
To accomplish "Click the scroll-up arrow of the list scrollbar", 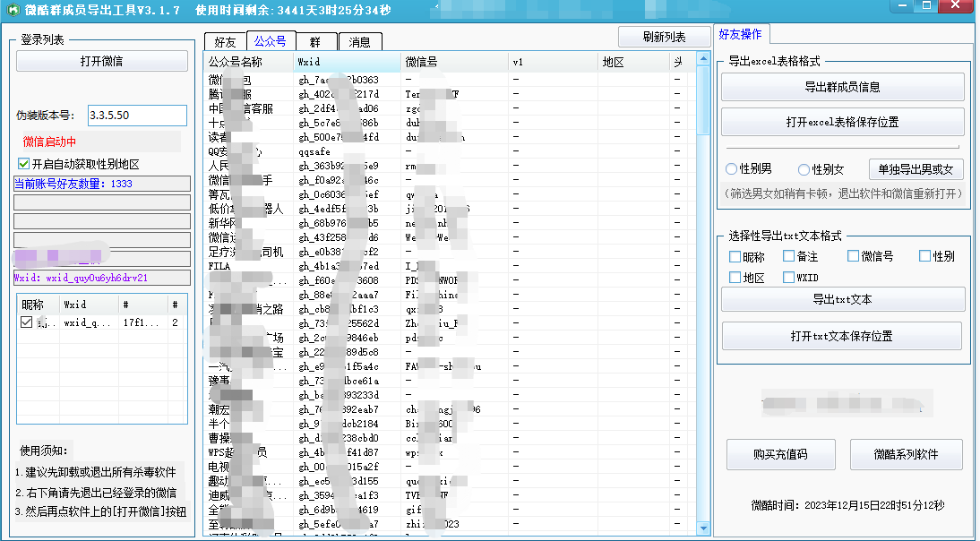I will click(702, 61).
